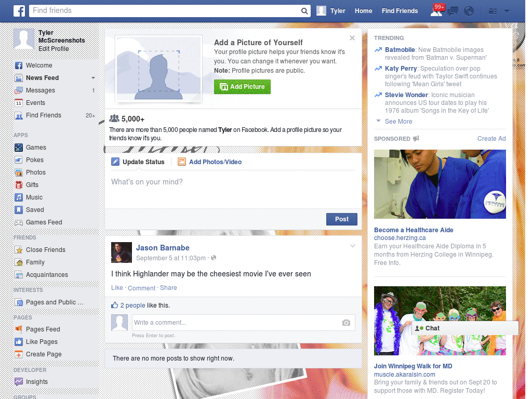Image resolution: width=532 pixels, height=399 pixels.
Task: Click the Messages sidebar icon
Action: point(19,90)
